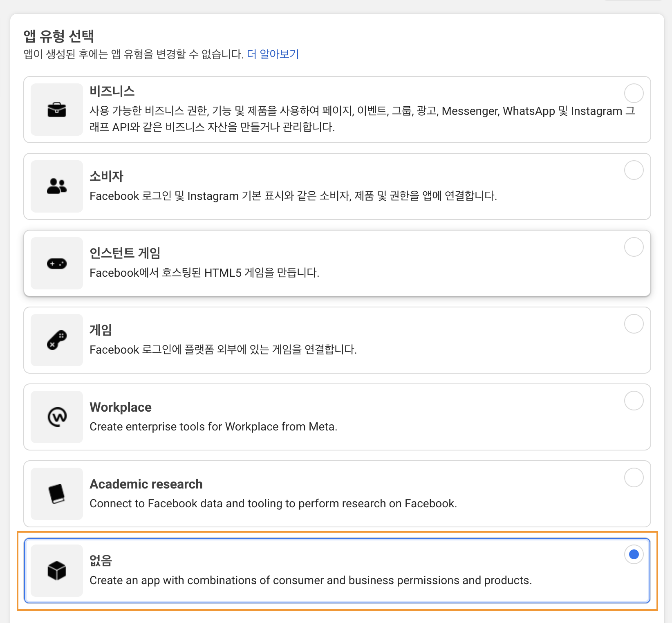Open the 더 알아보기 link
Image resolution: width=672 pixels, height=623 pixels.
point(273,54)
